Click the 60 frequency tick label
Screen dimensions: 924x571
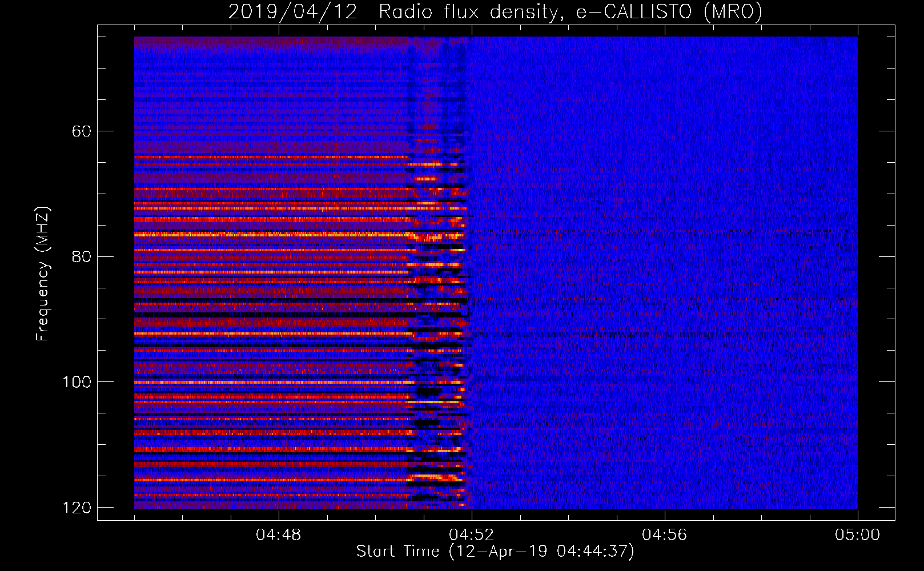(81, 131)
